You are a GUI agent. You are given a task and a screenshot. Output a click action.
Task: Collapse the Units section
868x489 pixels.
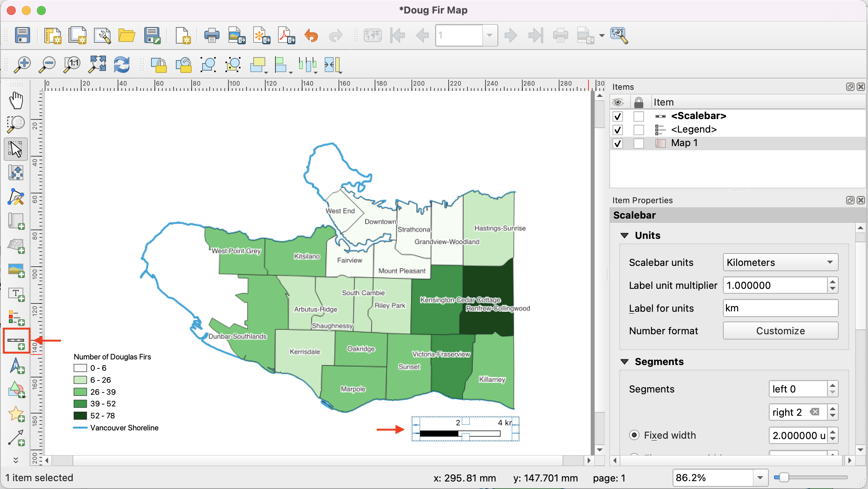tap(625, 235)
